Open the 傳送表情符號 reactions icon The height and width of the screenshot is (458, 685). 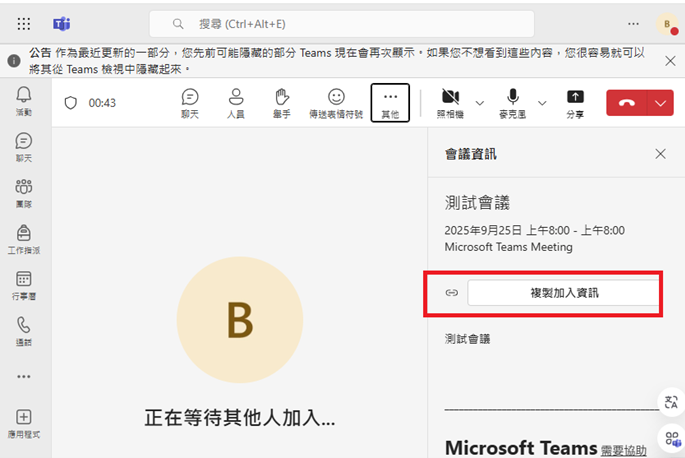(x=336, y=102)
